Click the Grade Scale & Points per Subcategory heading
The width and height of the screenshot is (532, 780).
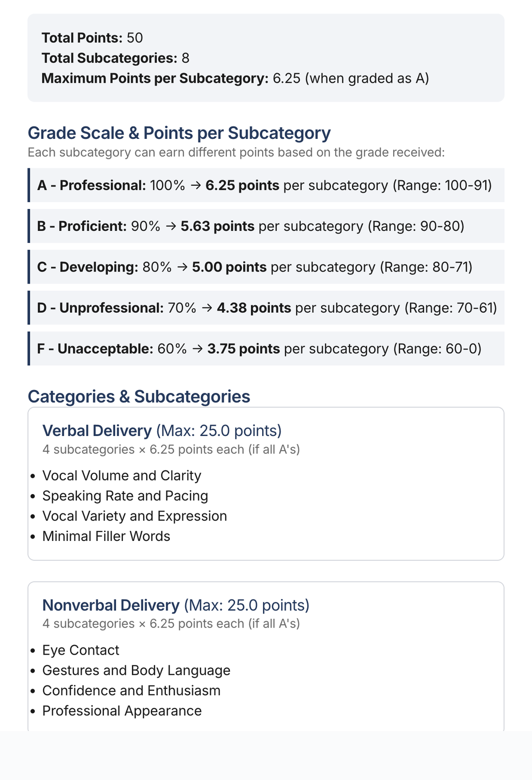tap(179, 133)
